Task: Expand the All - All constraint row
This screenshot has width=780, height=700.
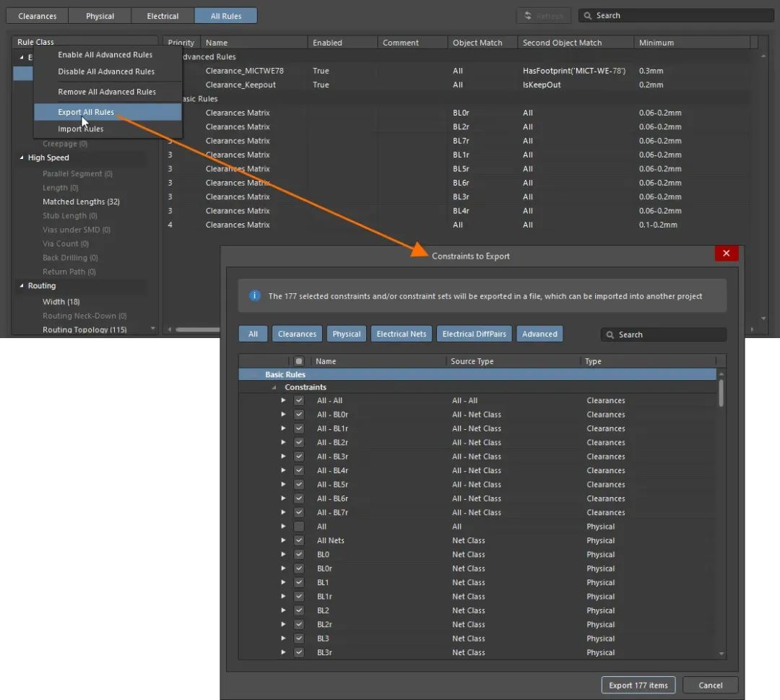Action: point(283,400)
